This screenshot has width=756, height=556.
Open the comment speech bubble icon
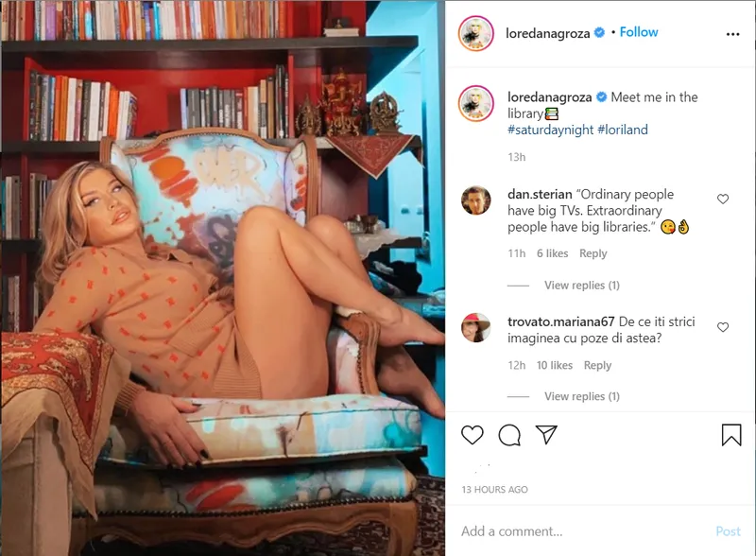(509, 435)
